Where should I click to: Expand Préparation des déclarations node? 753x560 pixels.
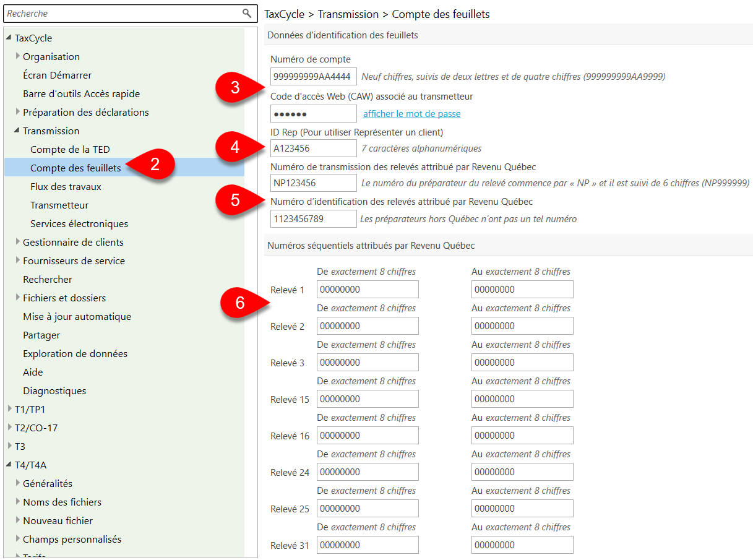[x=18, y=112]
